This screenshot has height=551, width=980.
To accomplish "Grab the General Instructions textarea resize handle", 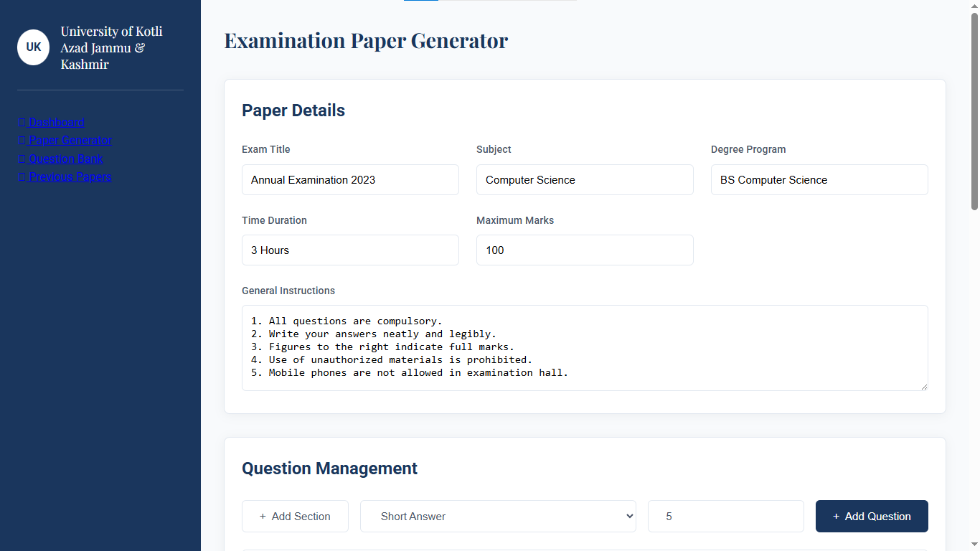I will (923, 386).
